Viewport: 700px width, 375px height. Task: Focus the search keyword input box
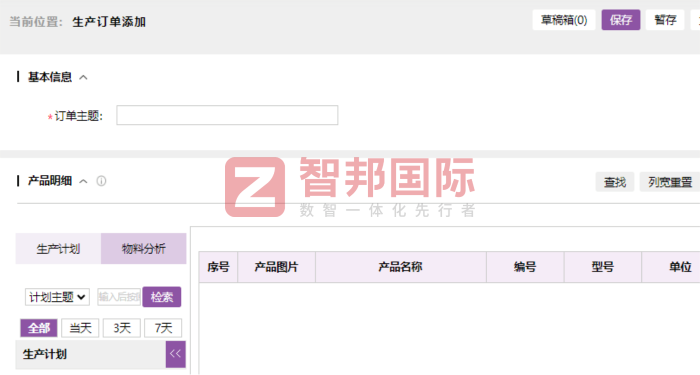tap(119, 297)
